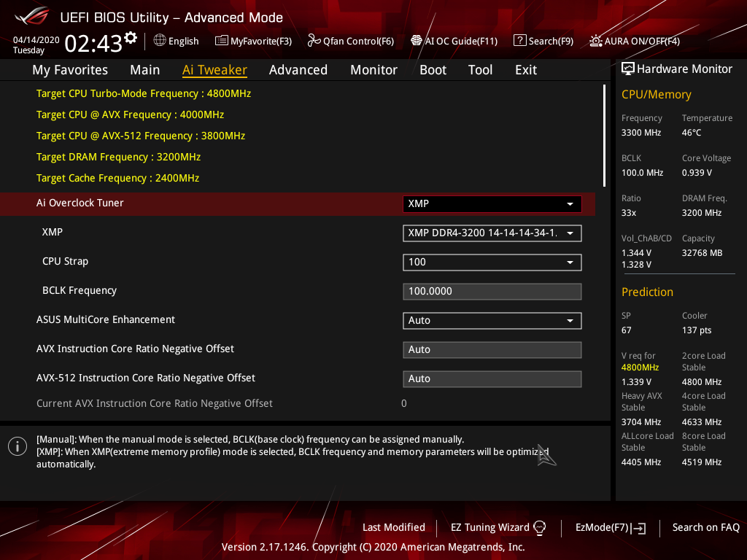Select the Ai Overclock Tuner row label
This screenshot has width=747, height=560.
[80, 203]
